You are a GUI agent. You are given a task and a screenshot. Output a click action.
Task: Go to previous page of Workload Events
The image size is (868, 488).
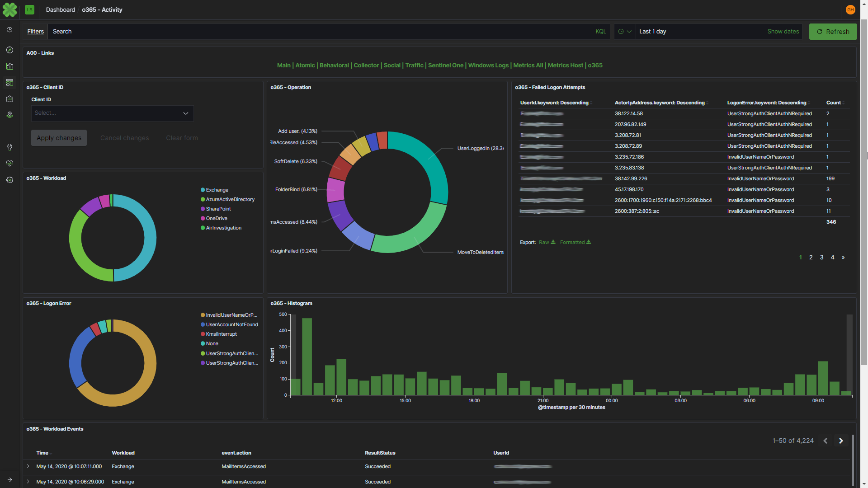tap(826, 441)
